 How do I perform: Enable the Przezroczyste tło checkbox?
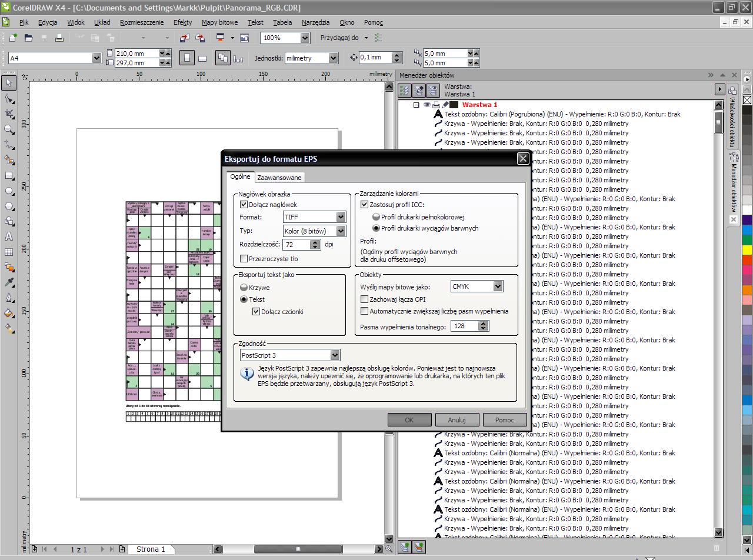[244, 259]
